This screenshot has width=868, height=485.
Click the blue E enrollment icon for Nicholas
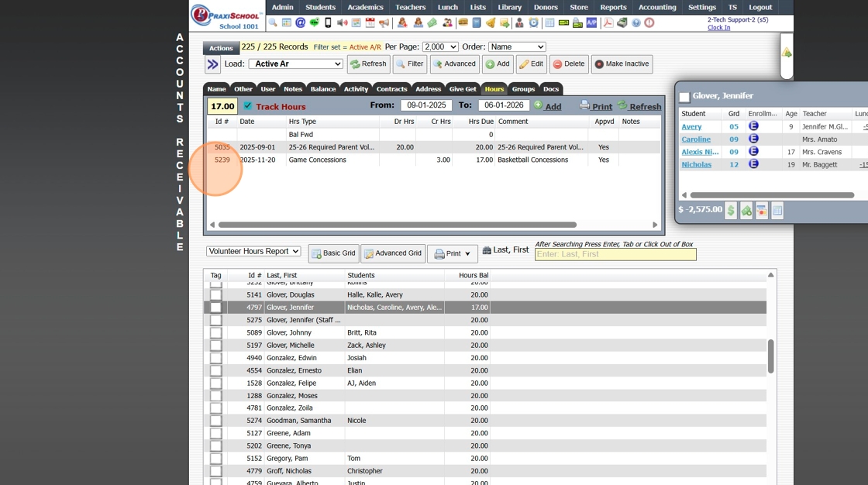pos(753,164)
